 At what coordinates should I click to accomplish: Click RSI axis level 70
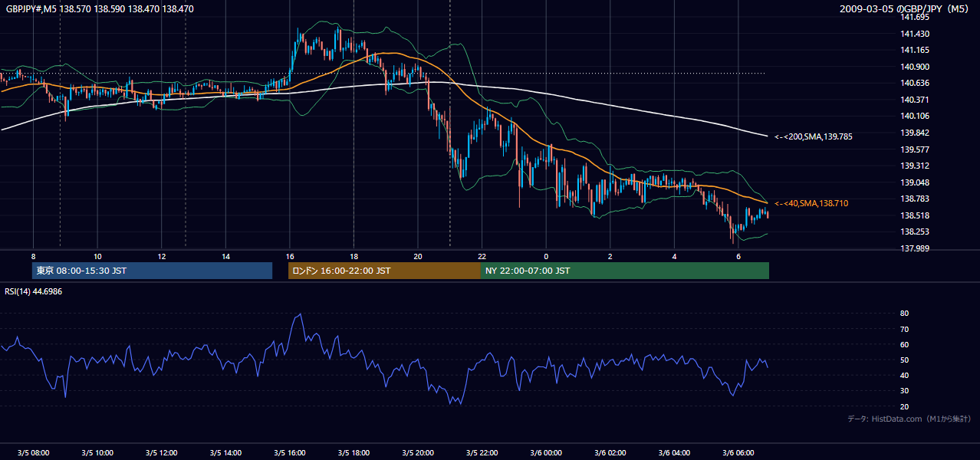coord(905,329)
